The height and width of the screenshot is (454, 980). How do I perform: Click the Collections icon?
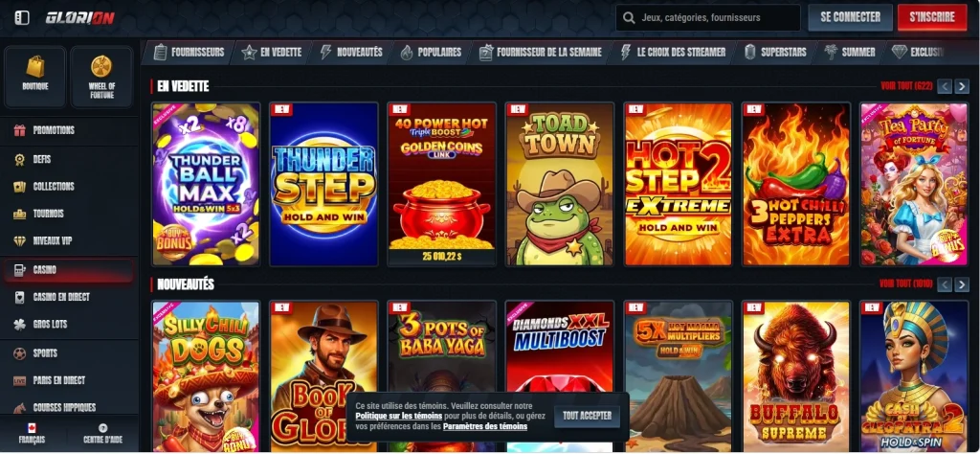20,187
